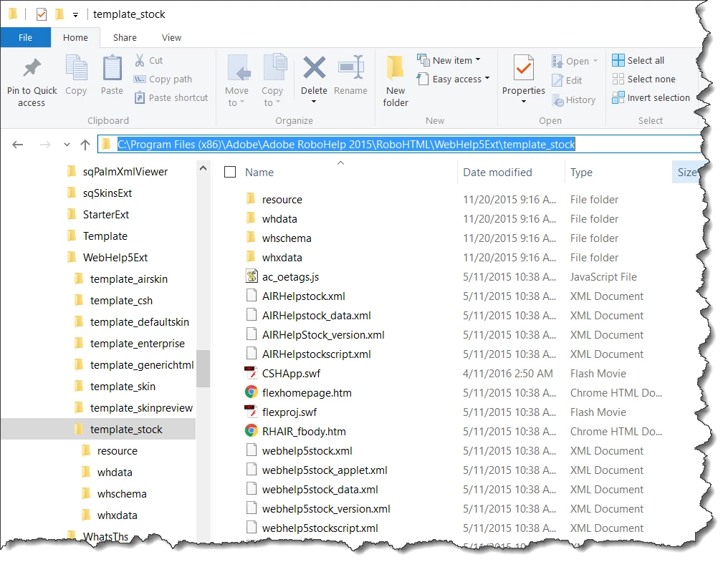Select template_airskin in the folder tree
This screenshot has height=567, width=728.
(128, 279)
